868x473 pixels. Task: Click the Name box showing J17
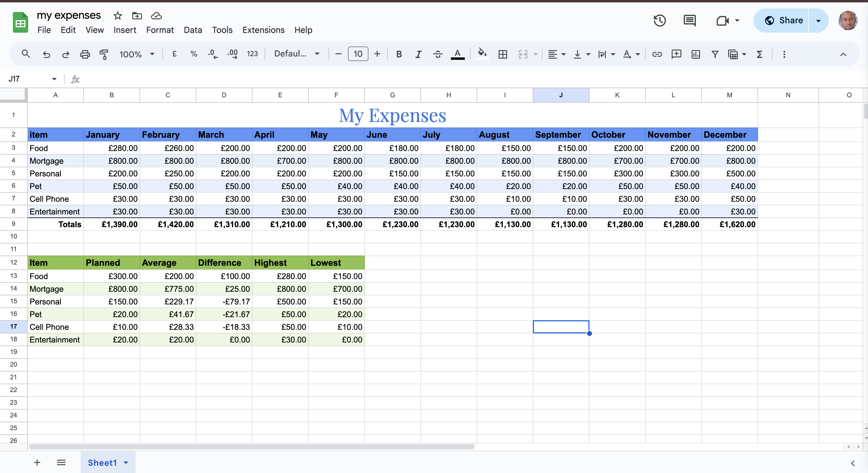(x=32, y=79)
